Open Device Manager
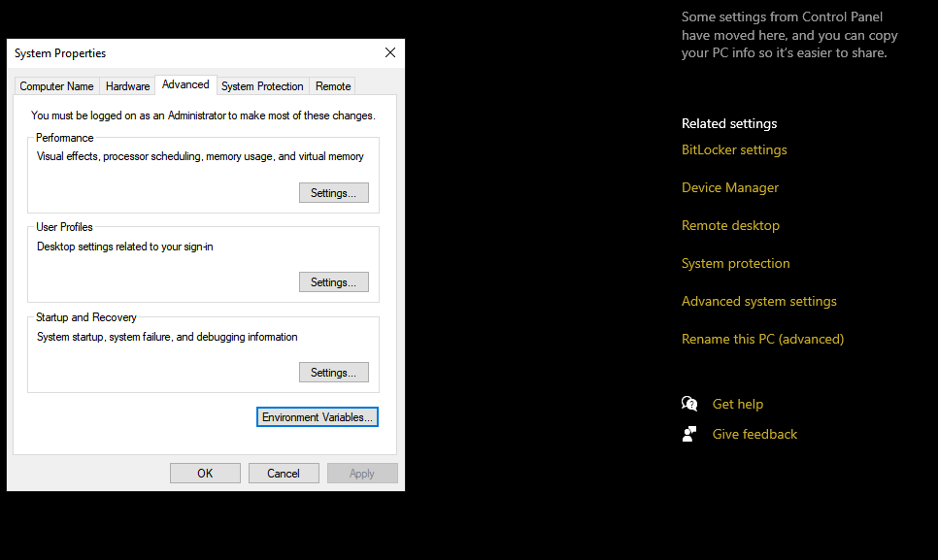Viewport: 938px width, 560px height. click(x=730, y=187)
